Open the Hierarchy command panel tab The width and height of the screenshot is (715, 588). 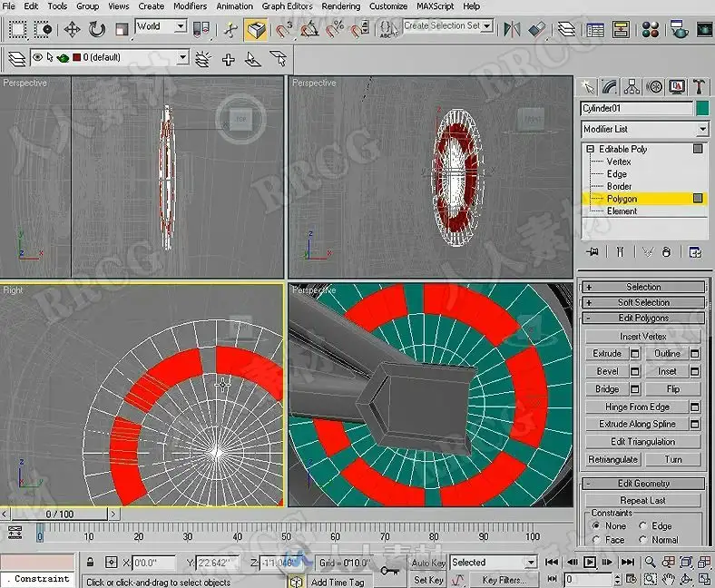point(632,87)
